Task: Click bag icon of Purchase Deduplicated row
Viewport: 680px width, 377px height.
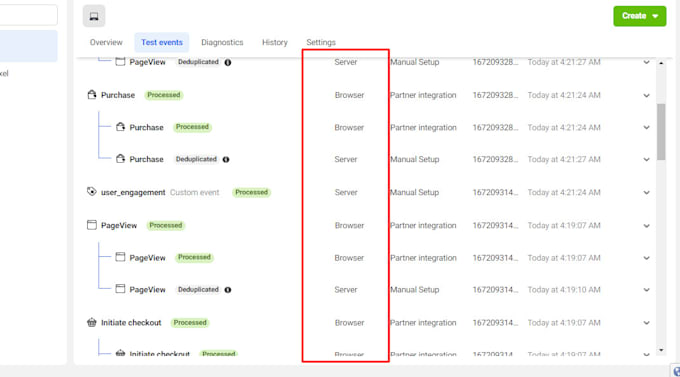Action: pyautogui.click(x=120, y=159)
